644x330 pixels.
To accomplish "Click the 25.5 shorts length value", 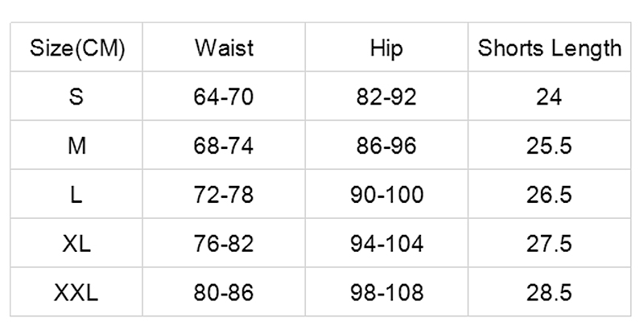I will (x=550, y=146).
